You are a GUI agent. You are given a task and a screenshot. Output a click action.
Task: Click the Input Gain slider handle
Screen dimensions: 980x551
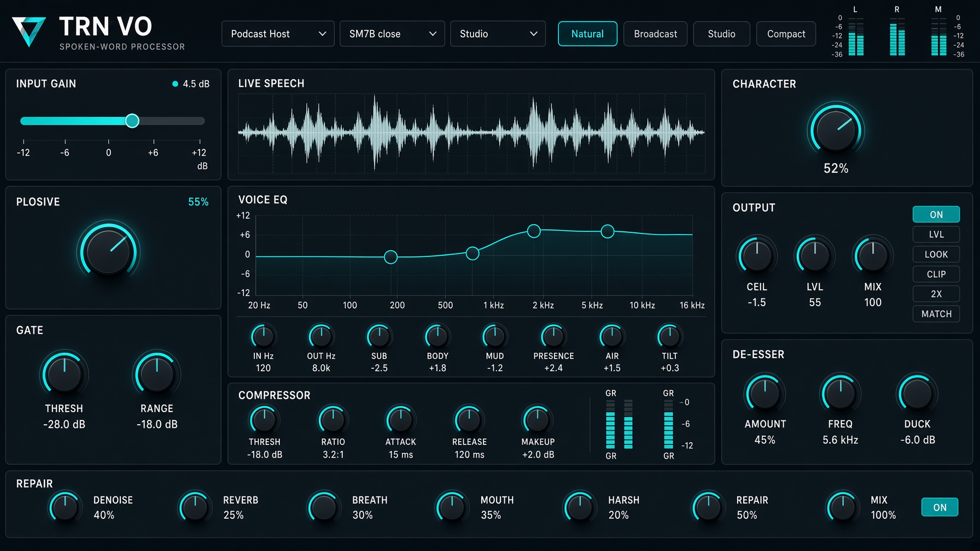(132, 121)
